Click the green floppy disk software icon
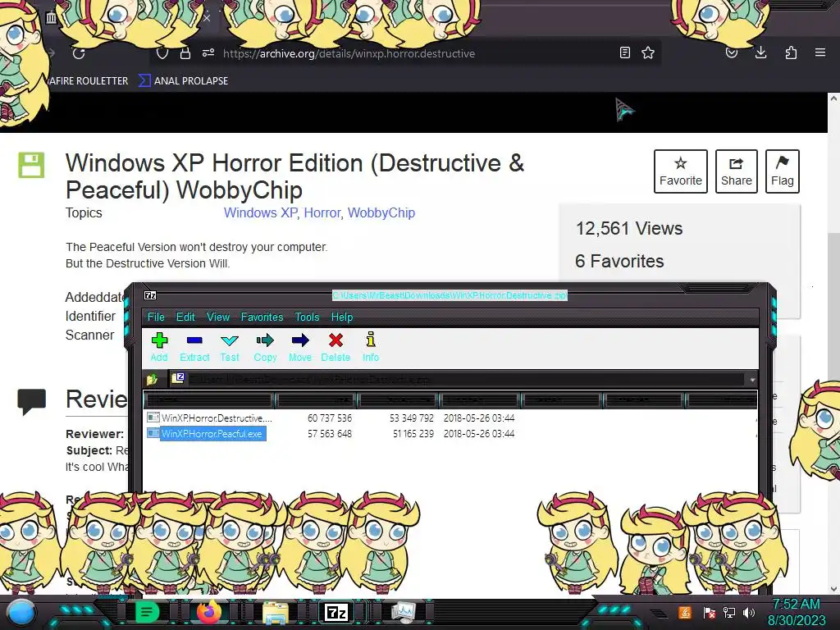The width and height of the screenshot is (840, 630). pos(31,165)
